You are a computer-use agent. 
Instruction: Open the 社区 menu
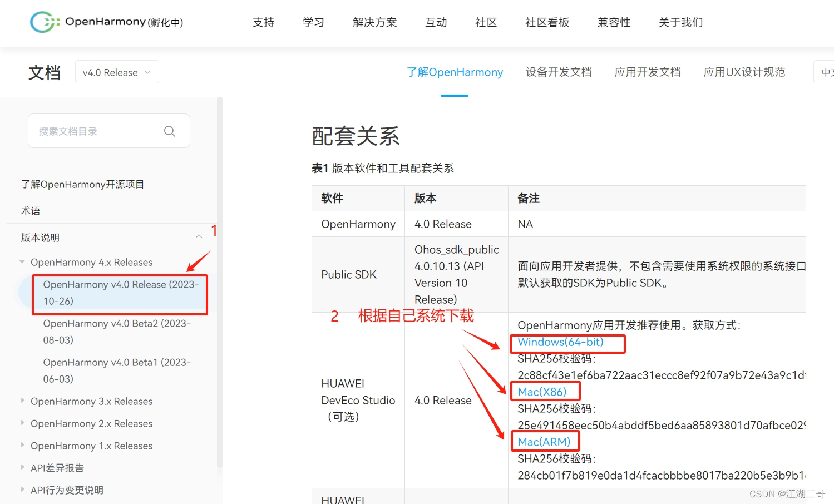click(486, 22)
